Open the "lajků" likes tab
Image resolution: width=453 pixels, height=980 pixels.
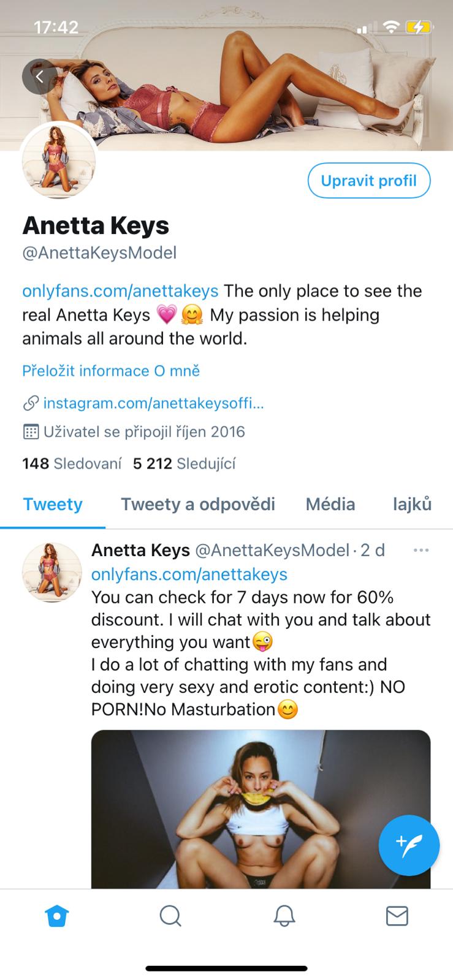(x=412, y=504)
